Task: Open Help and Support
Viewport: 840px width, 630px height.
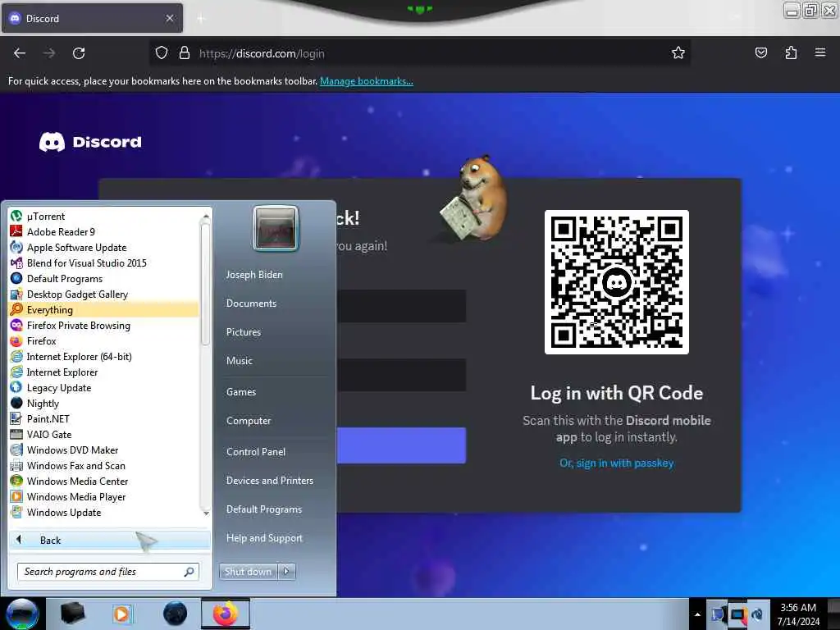Action: coord(264,538)
